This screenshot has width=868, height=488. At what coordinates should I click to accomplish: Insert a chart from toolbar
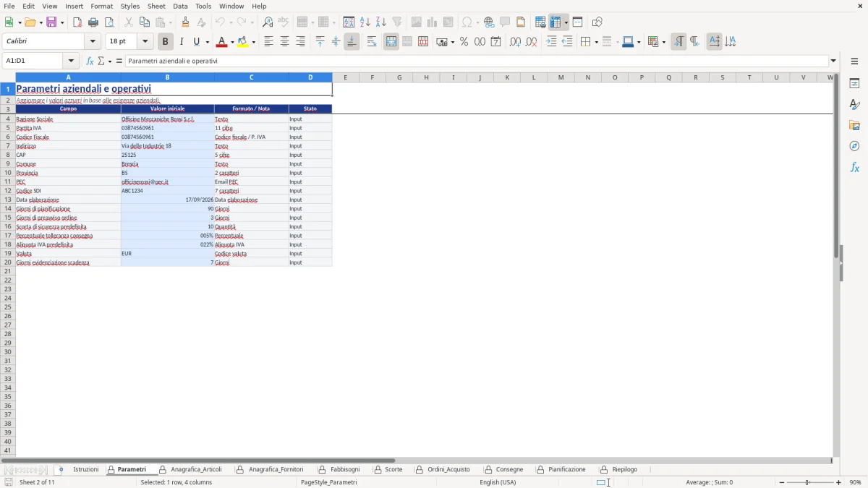[x=433, y=22]
